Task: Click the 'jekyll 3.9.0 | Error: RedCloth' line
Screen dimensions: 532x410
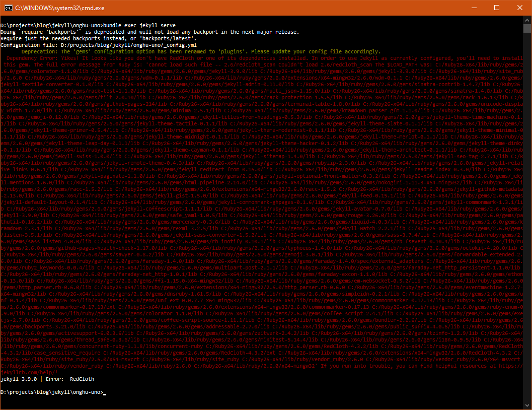Action: [x=47, y=379]
